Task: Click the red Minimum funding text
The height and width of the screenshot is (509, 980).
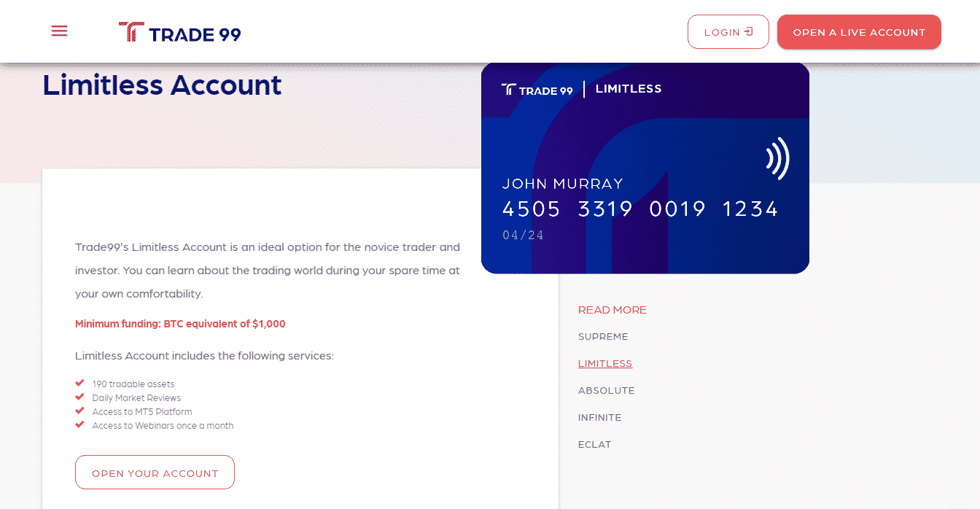Action: [x=180, y=324]
